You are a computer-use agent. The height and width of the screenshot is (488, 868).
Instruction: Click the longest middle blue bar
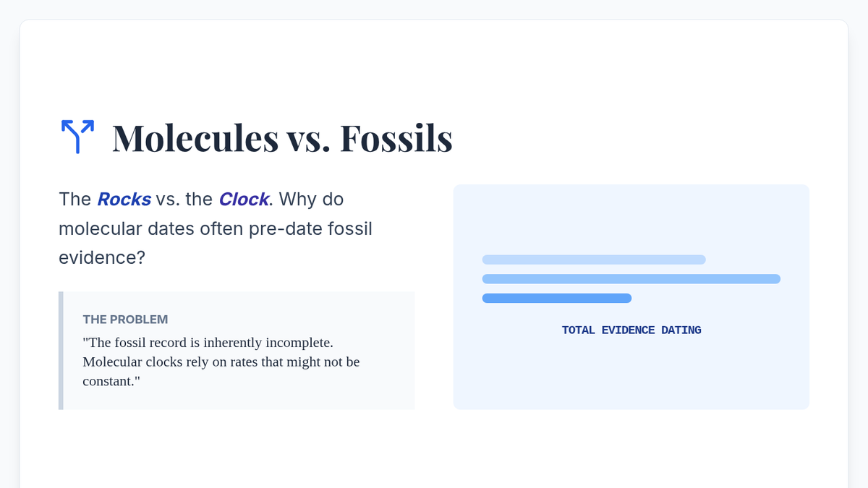coord(631,279)
